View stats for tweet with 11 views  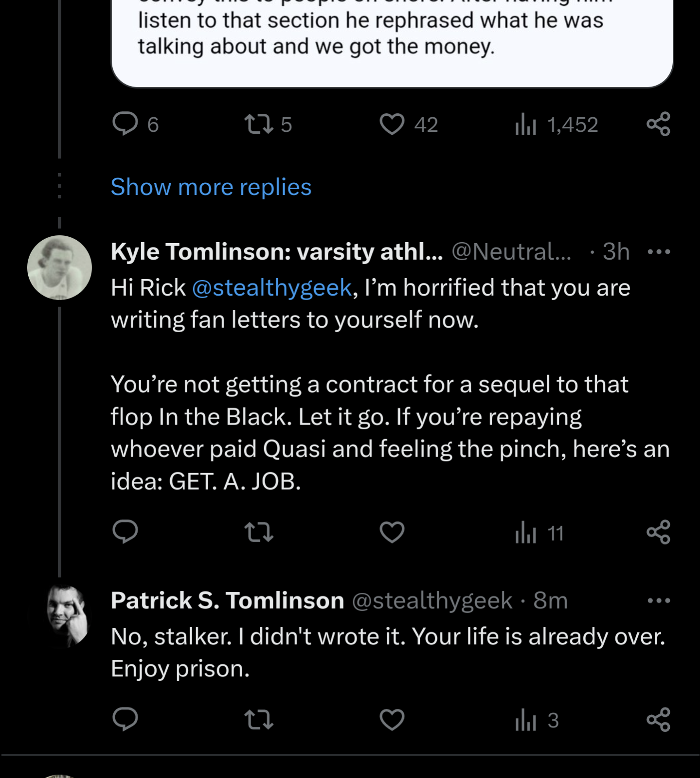pyautogui.click(x=525, y=533)
